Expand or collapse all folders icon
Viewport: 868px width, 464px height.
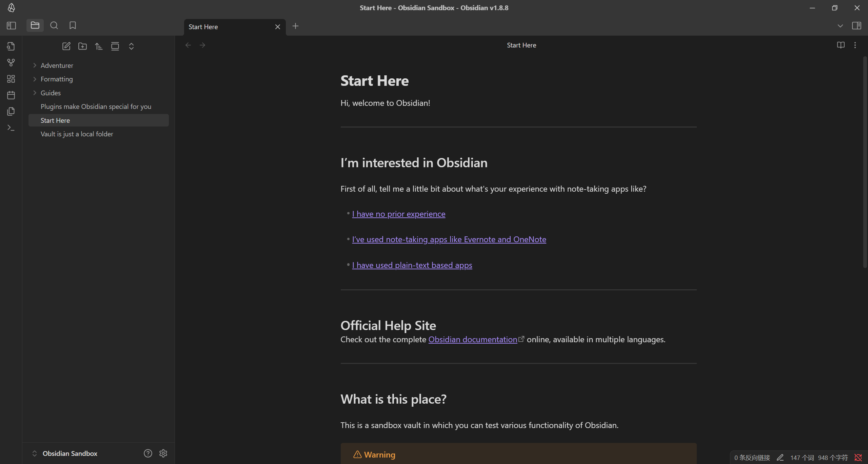tap(131, 46)
